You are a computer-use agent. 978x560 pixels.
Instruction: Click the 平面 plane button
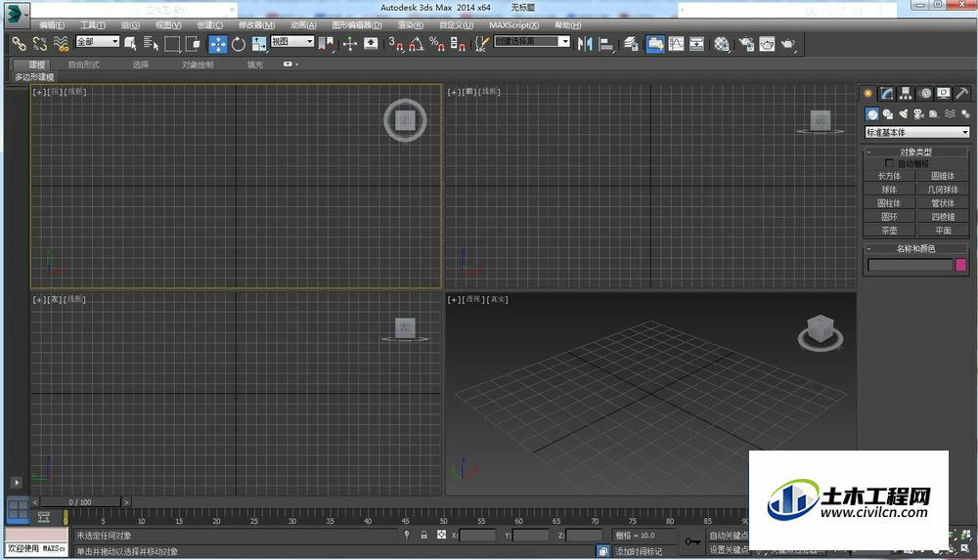coord(943,231)
